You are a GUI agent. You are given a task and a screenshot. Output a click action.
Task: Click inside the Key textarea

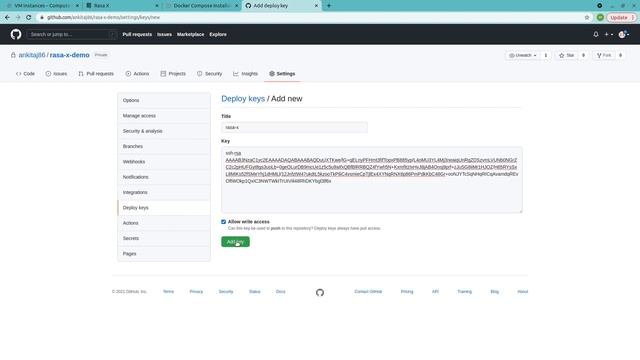371,180
